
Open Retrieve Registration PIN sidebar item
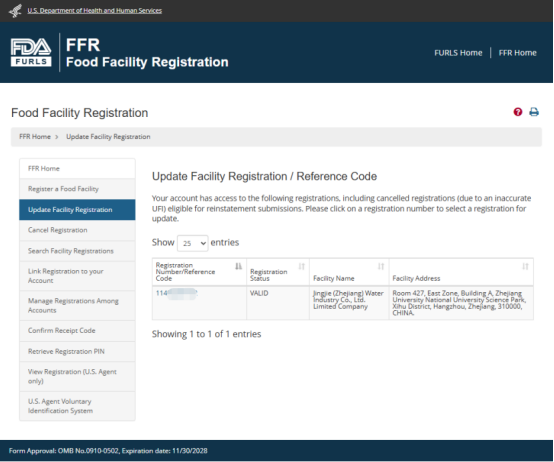point(77,351)
